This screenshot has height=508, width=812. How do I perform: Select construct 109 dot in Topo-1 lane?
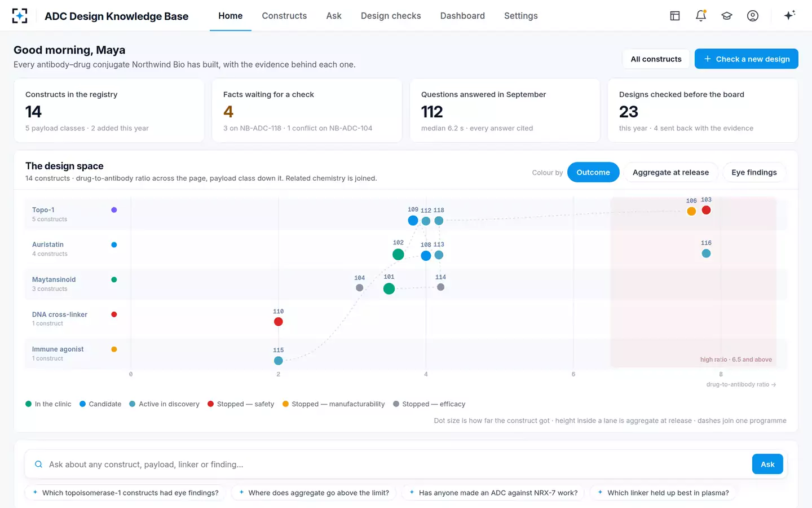point(413,221)
